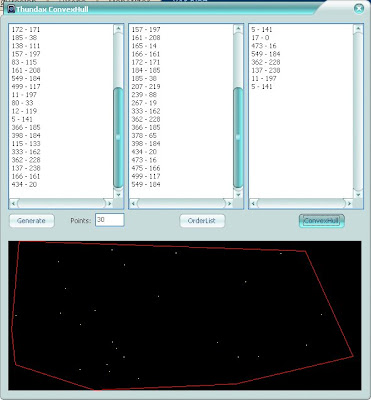Viewport: 371px width, 400px height.
Task: Select "115 - 133" in the first list
Action: click(x=26, y=144)
